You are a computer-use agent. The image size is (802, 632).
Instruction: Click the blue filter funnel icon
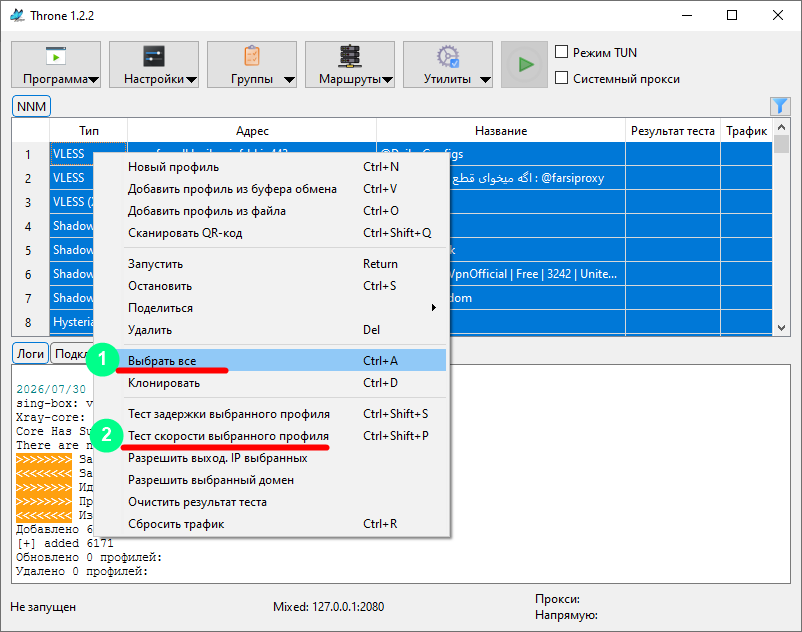[x=780, y=106]
